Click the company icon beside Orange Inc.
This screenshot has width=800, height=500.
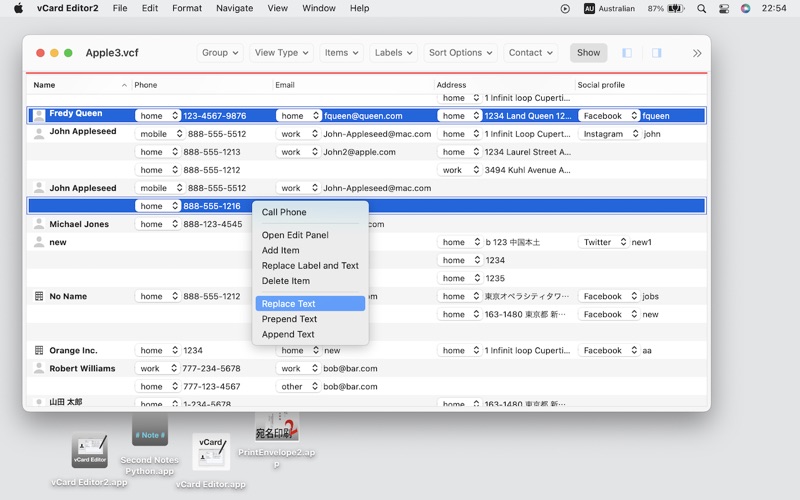coord(39,350)
